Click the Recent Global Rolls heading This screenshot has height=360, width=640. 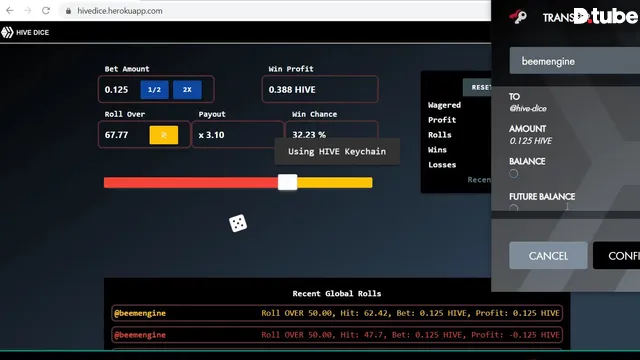pos(337,293)
